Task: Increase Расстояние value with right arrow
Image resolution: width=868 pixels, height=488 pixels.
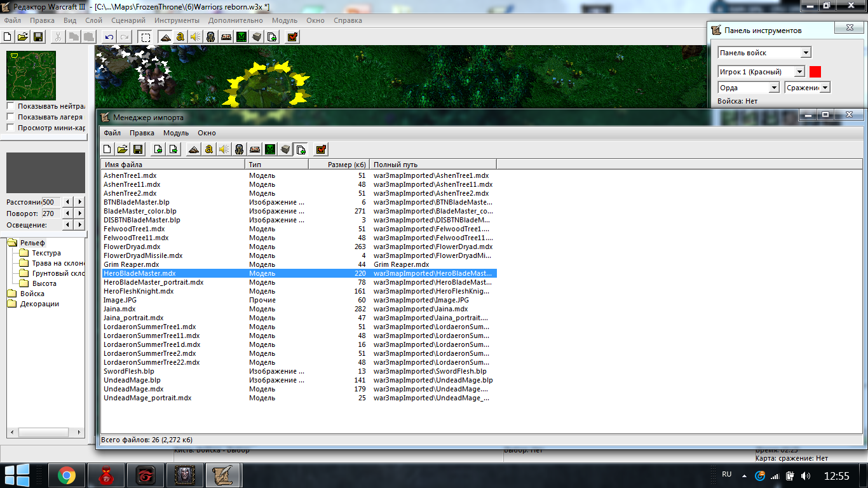Action: tap(79, 202)
